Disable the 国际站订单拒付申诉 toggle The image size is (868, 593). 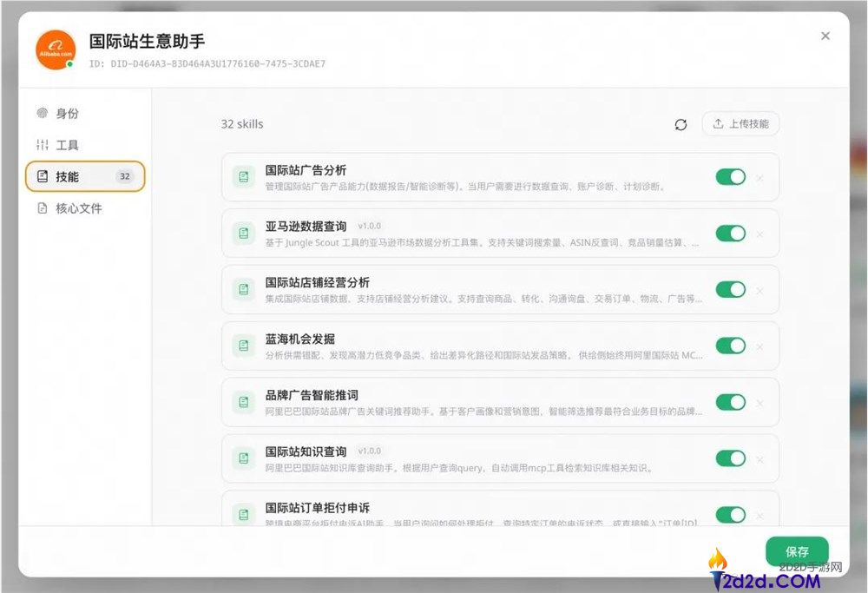click(731, 514)
